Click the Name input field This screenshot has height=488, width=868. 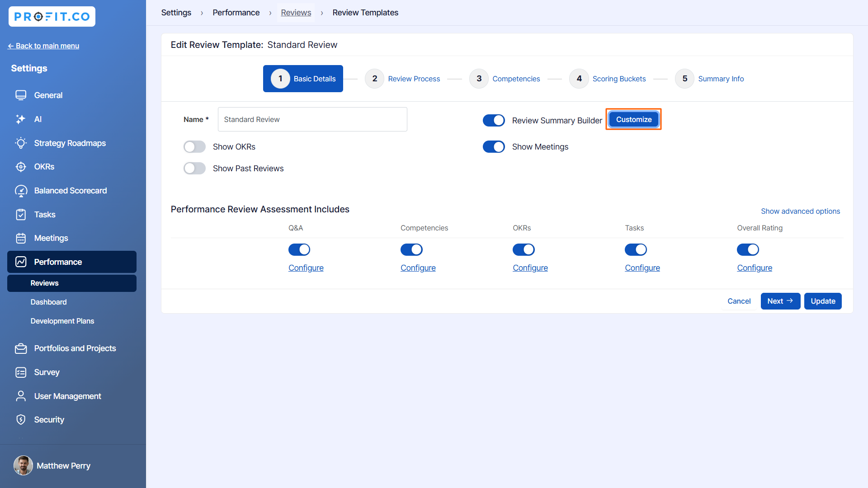312,119
